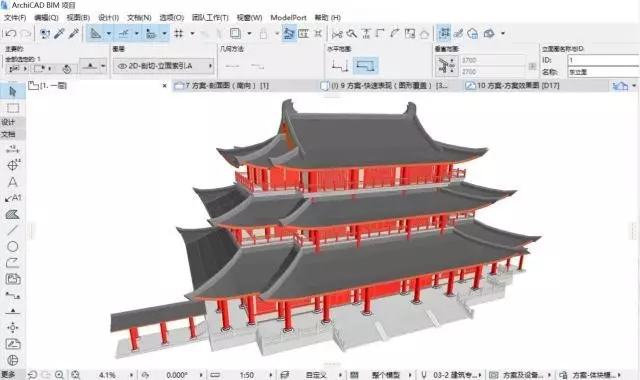Select the open-ended horizontal range option
Screen dimensions: 640x380
(x=340, y=66)
